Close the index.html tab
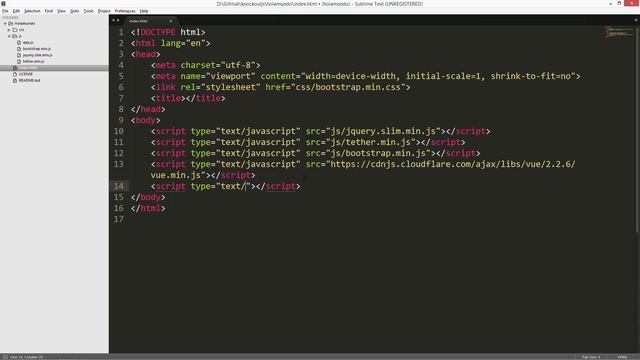Image resolution: width=640 pixels, height=360 pixels. [171, 21]
